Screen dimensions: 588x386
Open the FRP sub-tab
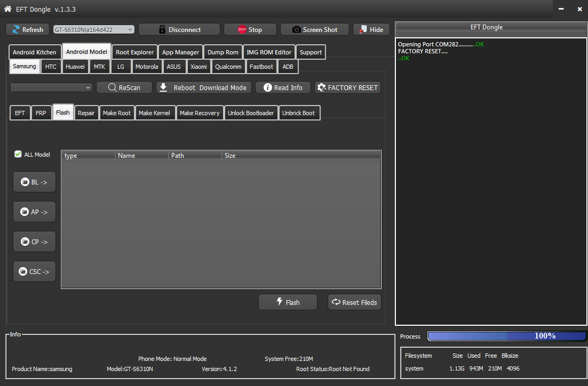pos(41,113)
